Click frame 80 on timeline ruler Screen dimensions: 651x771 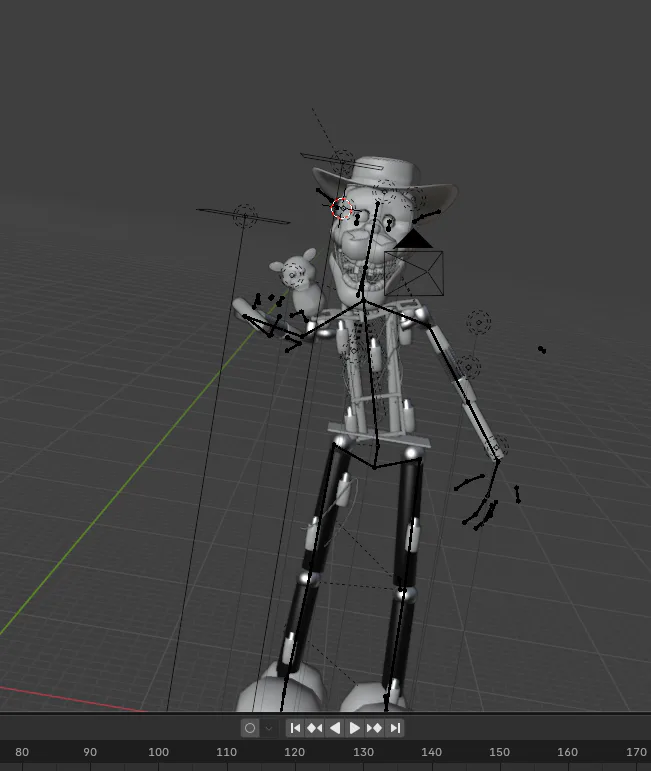pos(22,752)
